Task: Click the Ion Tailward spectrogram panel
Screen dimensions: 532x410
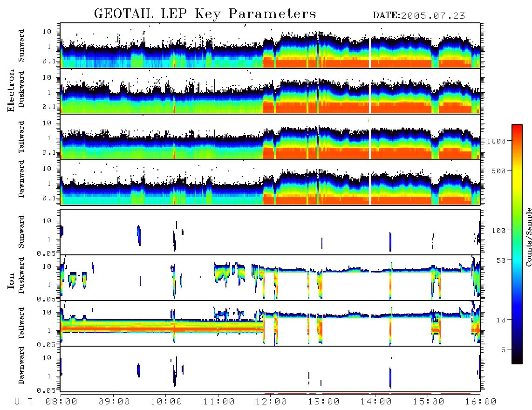Action: tap(270, 323)
